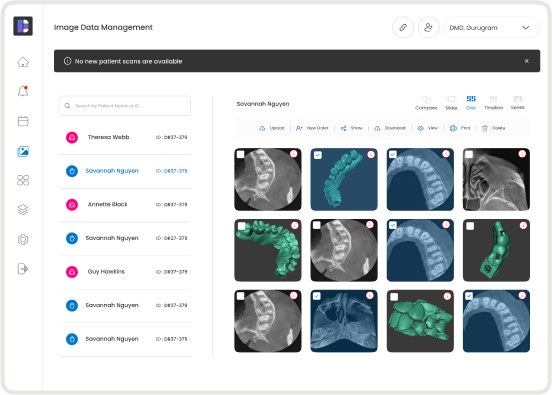
Task: Open the Home icon in sidebar
Action: coord(23,62)
